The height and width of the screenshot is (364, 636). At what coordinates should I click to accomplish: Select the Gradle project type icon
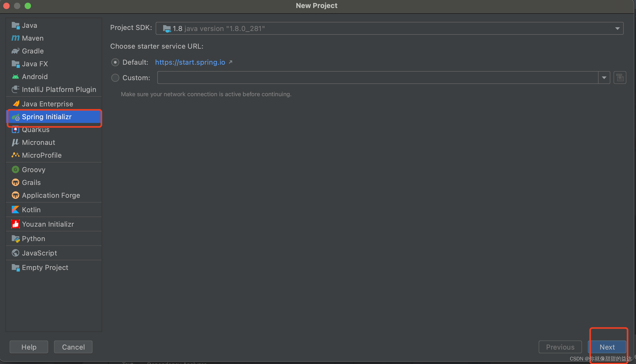(x=16, y=51)
